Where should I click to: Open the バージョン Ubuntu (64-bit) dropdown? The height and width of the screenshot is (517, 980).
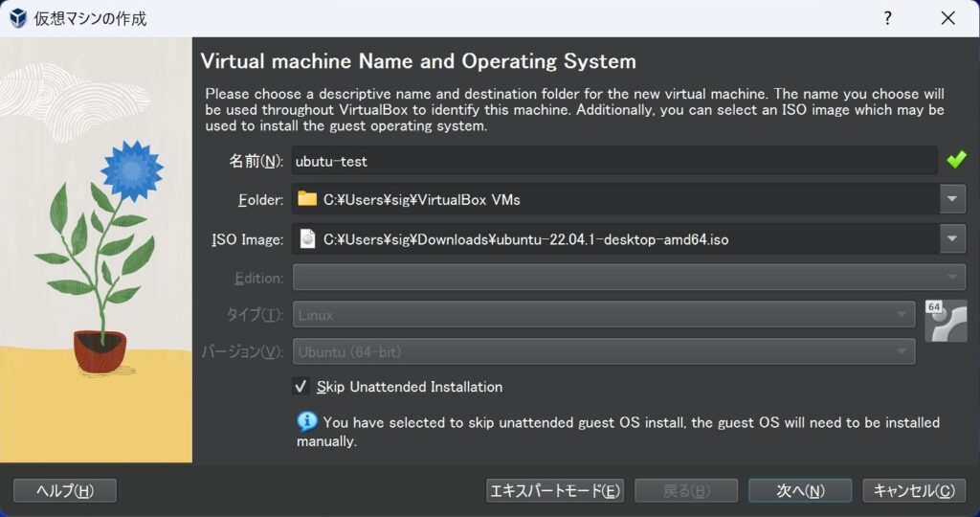(x=604, y=351)
